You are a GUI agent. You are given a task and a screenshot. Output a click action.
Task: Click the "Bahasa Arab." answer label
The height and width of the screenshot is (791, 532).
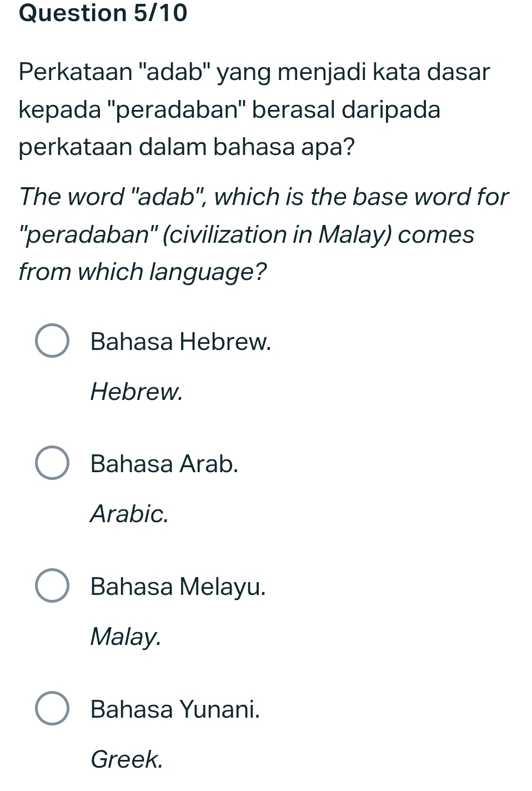[164, 463]
